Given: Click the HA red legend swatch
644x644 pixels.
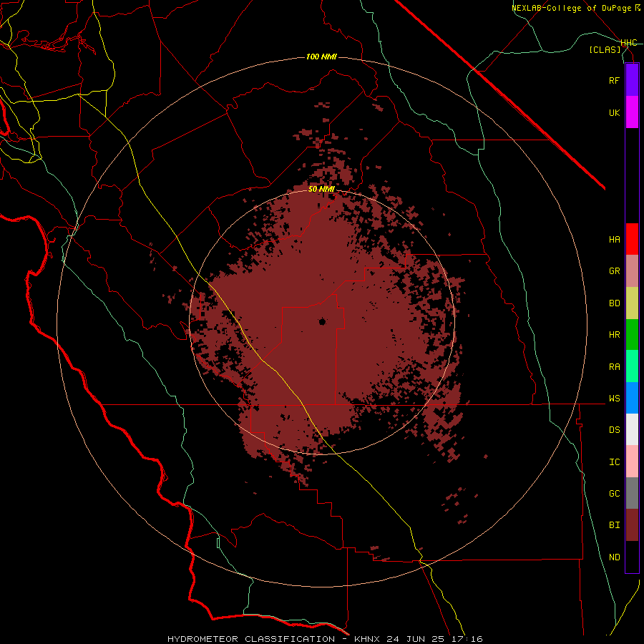Looking at the screenshot, I should coord(632,239).
